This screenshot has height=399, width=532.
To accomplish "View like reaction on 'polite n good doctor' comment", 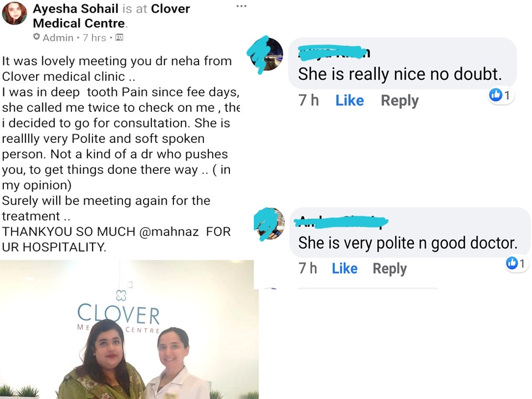I will point(516,263).
